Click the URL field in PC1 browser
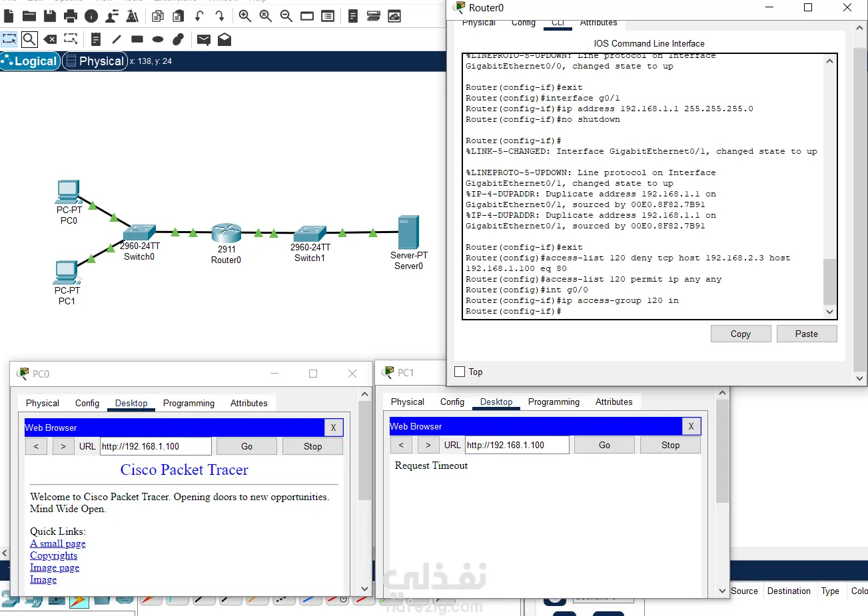Screen dimensions: 868x616 517,445
